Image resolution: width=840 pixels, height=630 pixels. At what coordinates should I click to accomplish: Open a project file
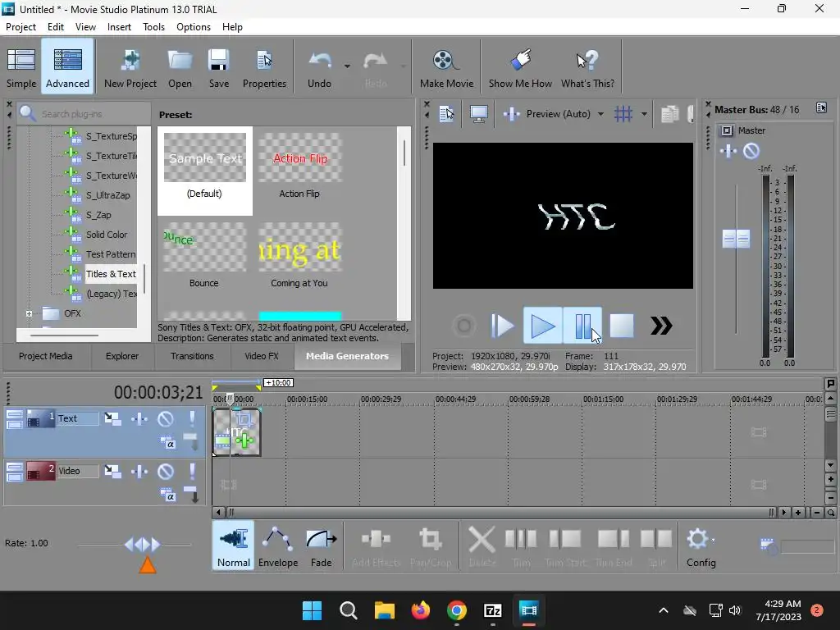(x=180, y=67)
